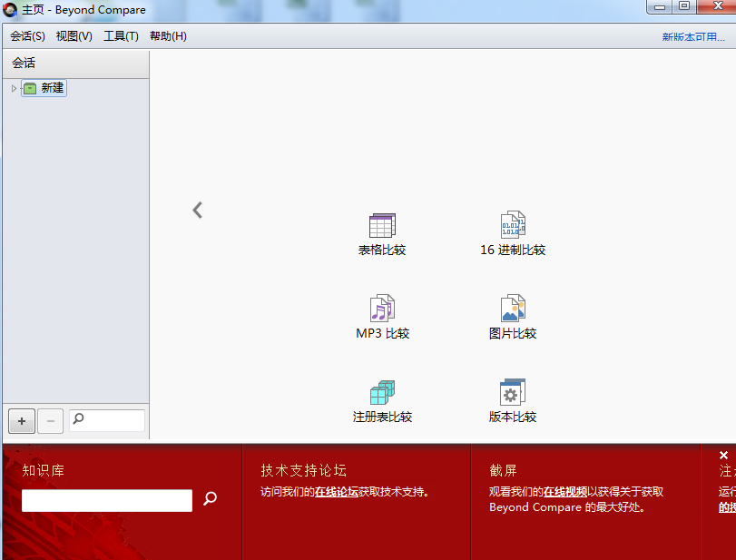Click the Beyond Compare title bar app icon
Image resolution: width=736 pixels, height=560 pixels.
pyautogui.click(x=10, y=9)
